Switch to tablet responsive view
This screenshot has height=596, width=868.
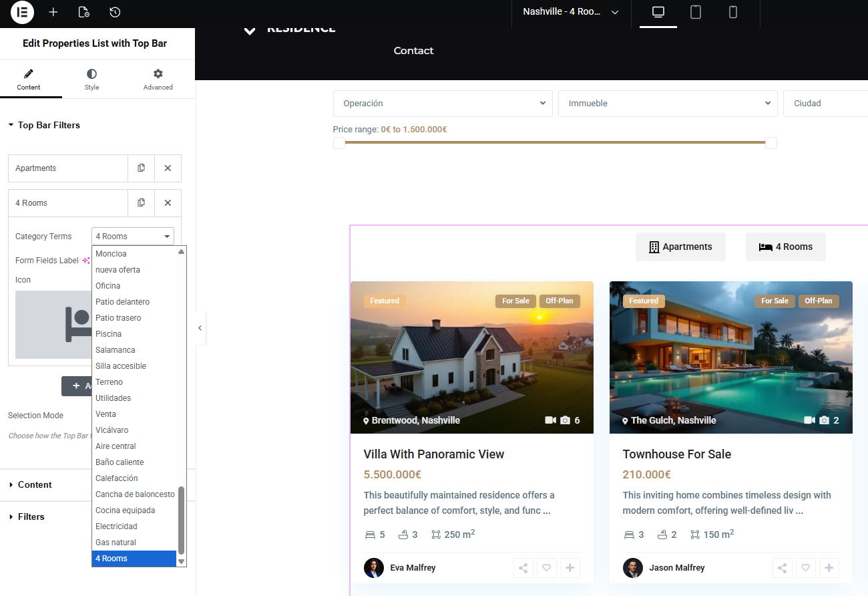[695, 12]
